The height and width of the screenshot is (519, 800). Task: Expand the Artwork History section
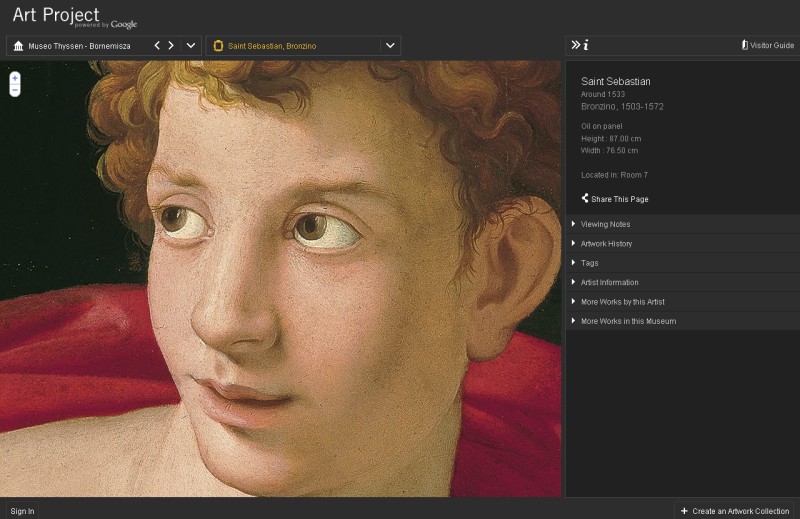click(x=606, y=244)
